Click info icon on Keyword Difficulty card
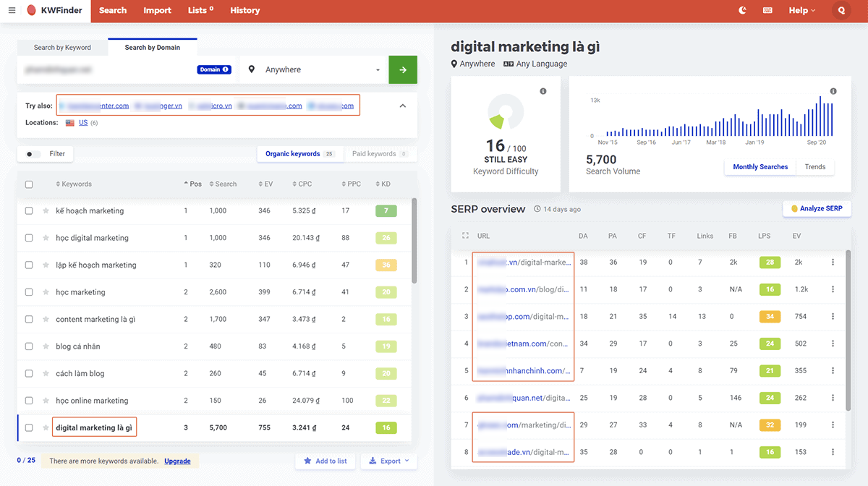 [x=543, y=91]
